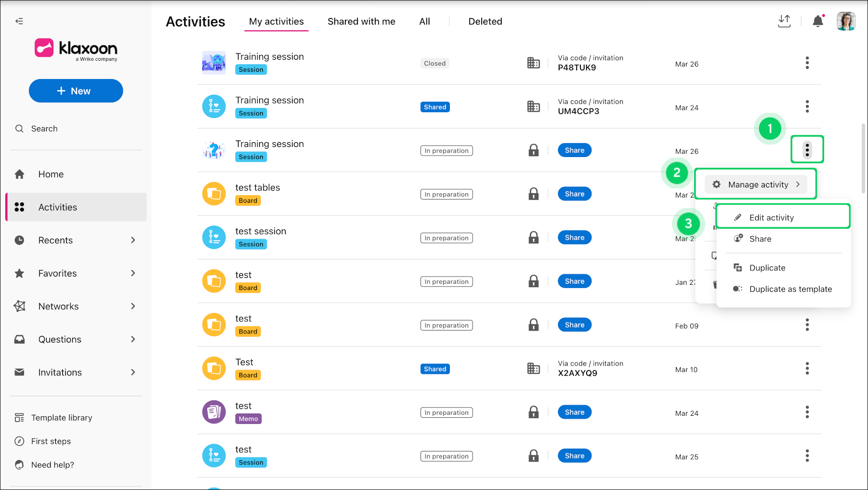Open more options for the test Memo

click(x=807, y=412)
